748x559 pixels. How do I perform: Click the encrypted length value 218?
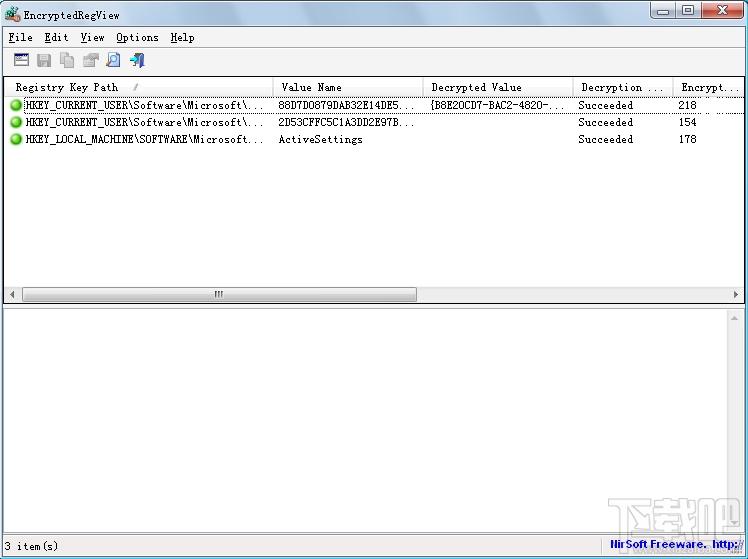(x=687, y=105)
